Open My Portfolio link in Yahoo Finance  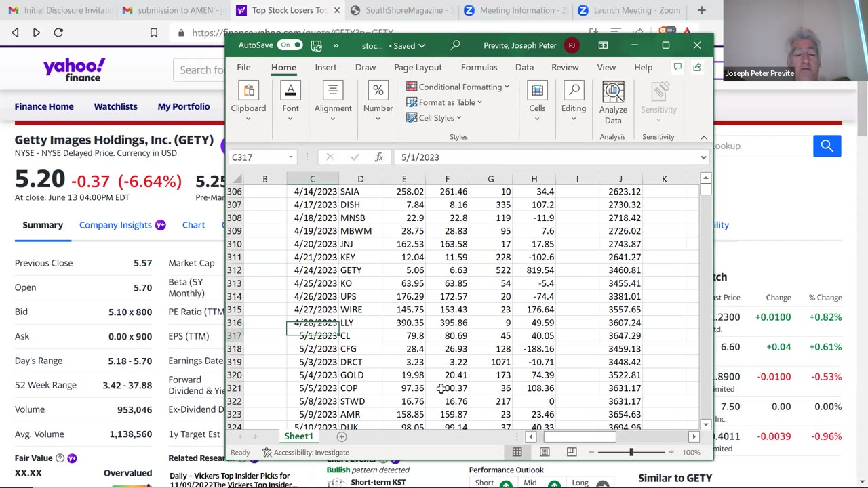point(184,106)
